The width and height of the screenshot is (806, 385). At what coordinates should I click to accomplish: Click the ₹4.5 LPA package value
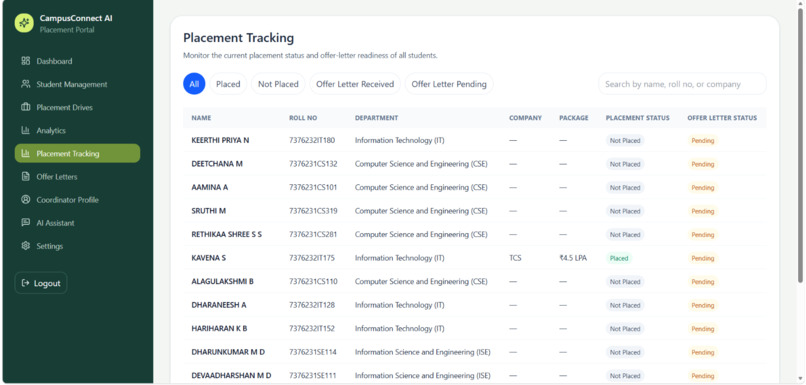[573, 258]
